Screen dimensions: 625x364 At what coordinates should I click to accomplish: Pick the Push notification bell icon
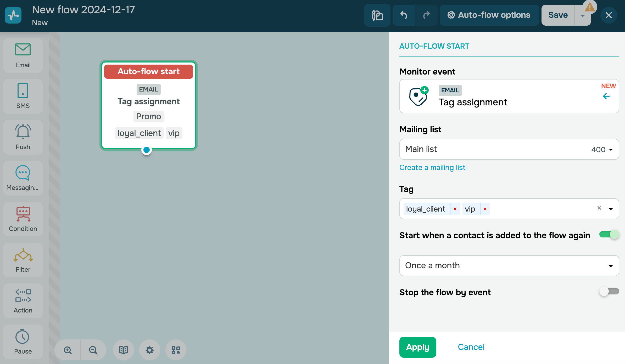(23, 132)
